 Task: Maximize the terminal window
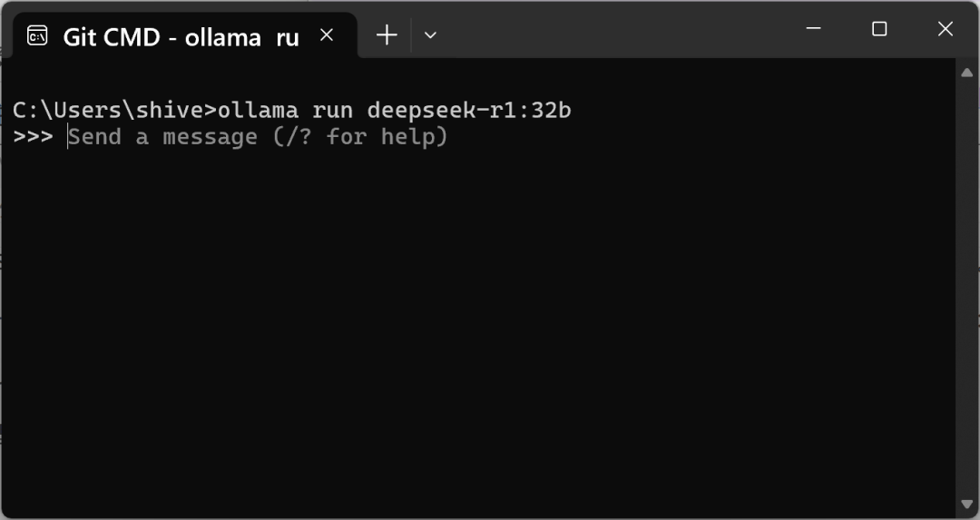point(879,29)
